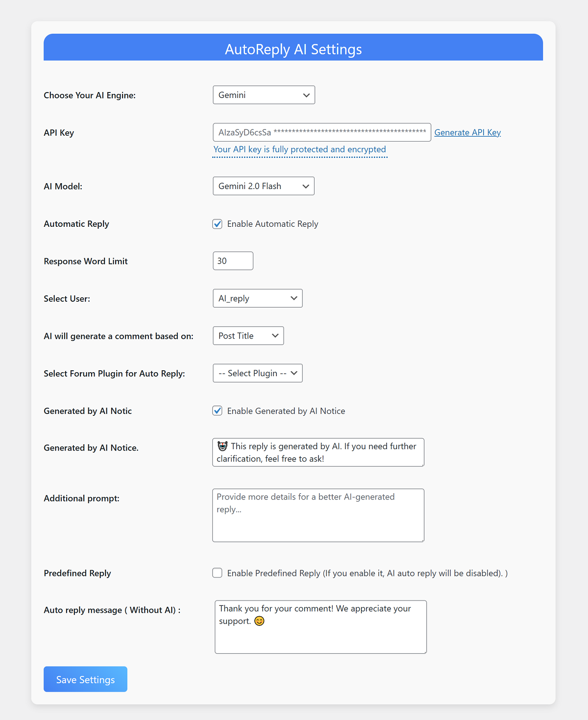
Task: Focus the Additional prompt textarea
Action: coord(318,515)
